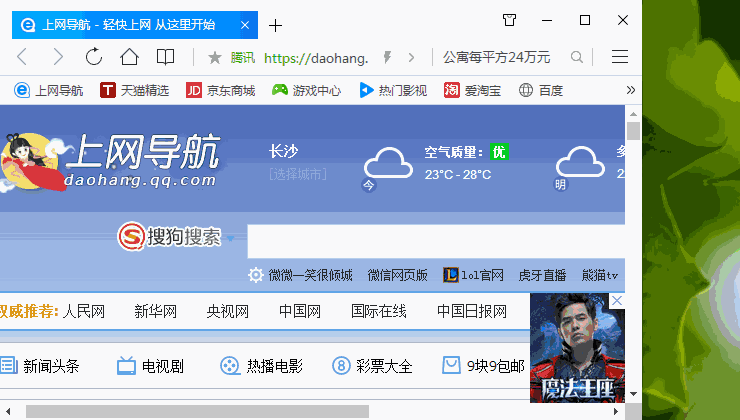This screenshot has height=420, width=740.
Task: Open a new tab with the plus button
Action: 275,25
